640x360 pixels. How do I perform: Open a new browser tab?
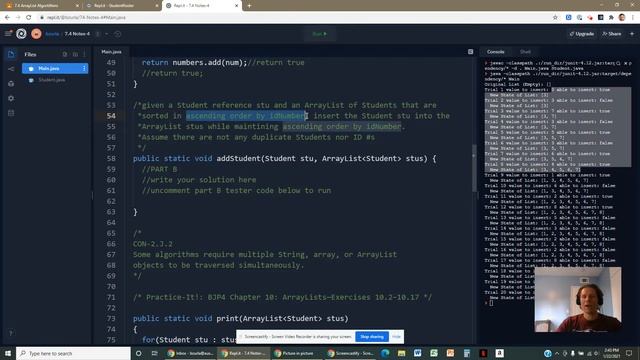249,6
